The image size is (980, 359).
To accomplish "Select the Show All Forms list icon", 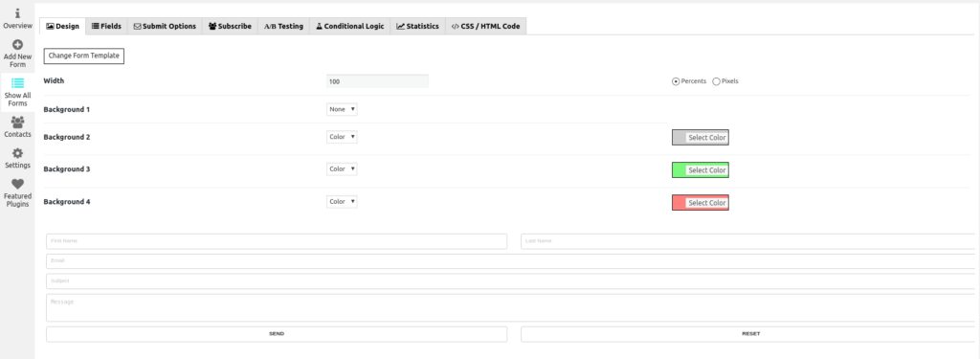I will point(17,83).
